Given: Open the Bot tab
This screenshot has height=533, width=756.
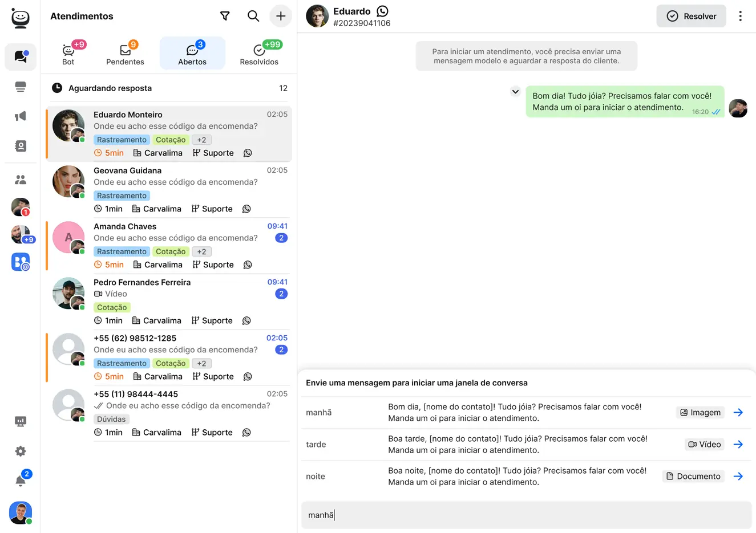Looking at the screenshot, I should 68,54.
